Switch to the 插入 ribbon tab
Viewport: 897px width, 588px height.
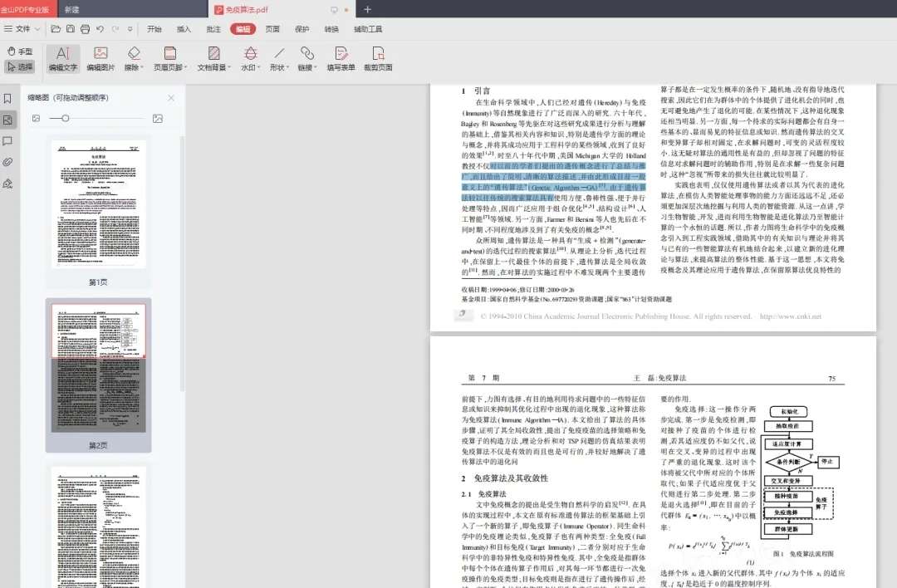184,29
